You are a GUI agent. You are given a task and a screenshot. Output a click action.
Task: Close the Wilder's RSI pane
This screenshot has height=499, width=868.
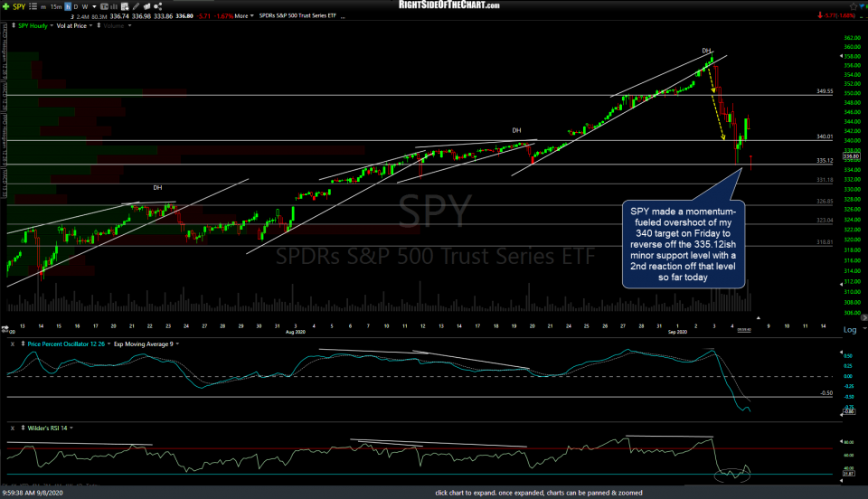click(x=12, y=428)
